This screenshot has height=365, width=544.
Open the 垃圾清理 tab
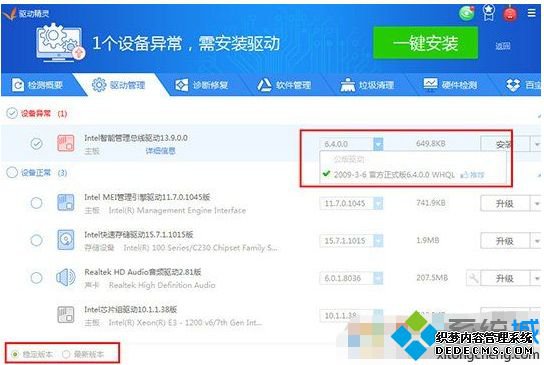367,85
